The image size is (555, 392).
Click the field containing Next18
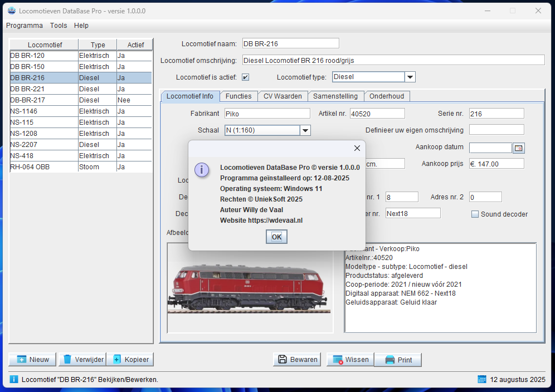pos(413,213)
